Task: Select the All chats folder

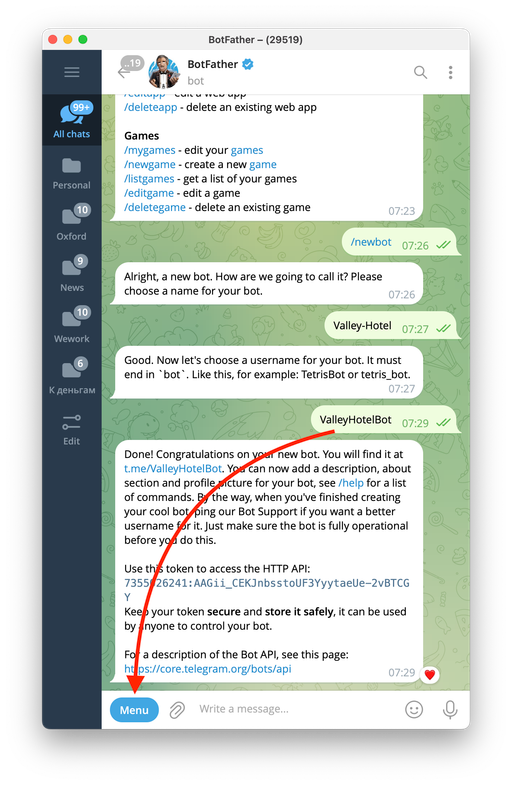Action: 72,121
